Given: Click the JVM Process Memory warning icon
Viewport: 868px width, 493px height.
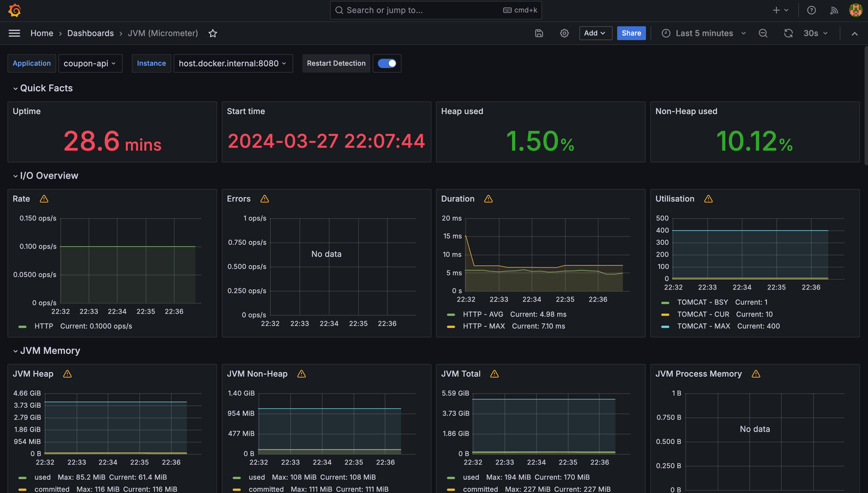Looking at the screenshot, I should click(x=756, y=374).
